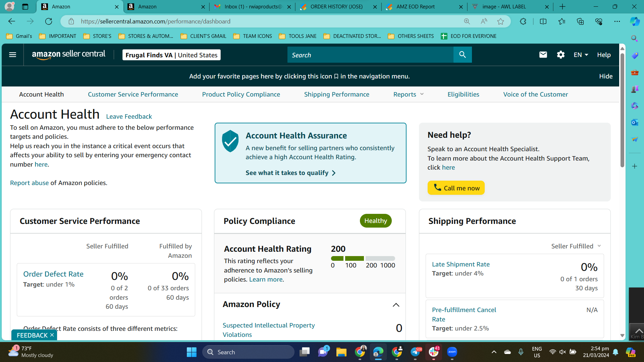Collapse the Amazon Policy section
This screenshot has width=644, height=362.
tap(396, 305)
